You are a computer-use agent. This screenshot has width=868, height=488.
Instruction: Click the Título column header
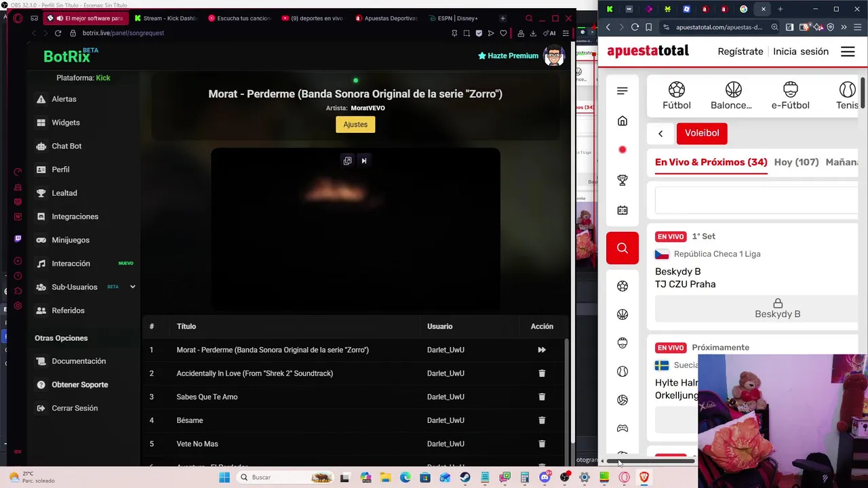click(x=186, y=327)
